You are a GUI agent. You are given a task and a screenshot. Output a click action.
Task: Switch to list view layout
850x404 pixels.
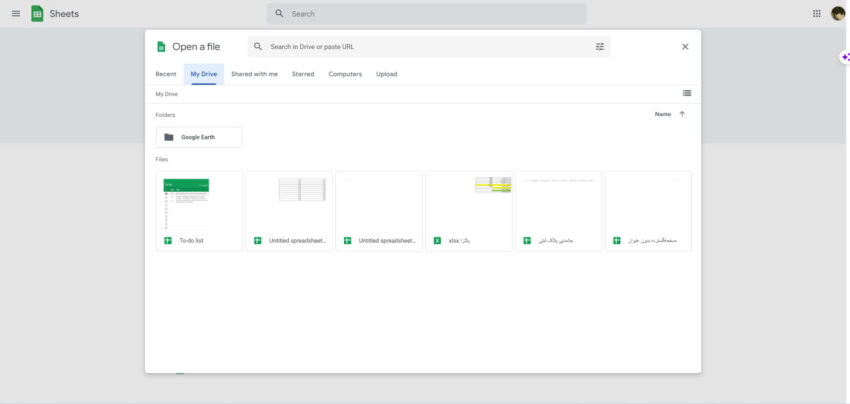(x=687, y=93)
